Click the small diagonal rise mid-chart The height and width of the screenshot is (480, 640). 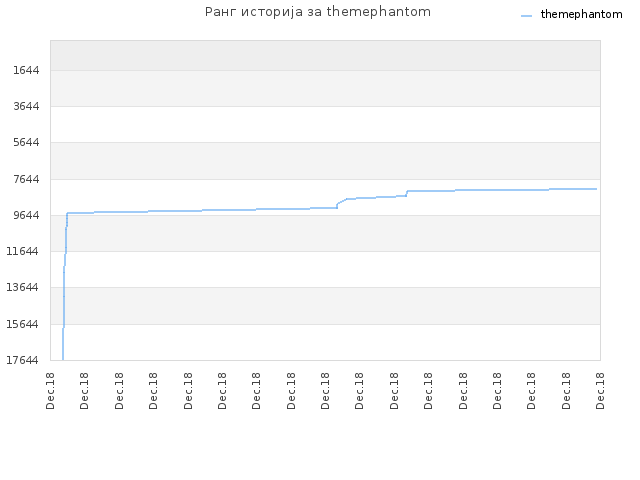click(342, 201)
